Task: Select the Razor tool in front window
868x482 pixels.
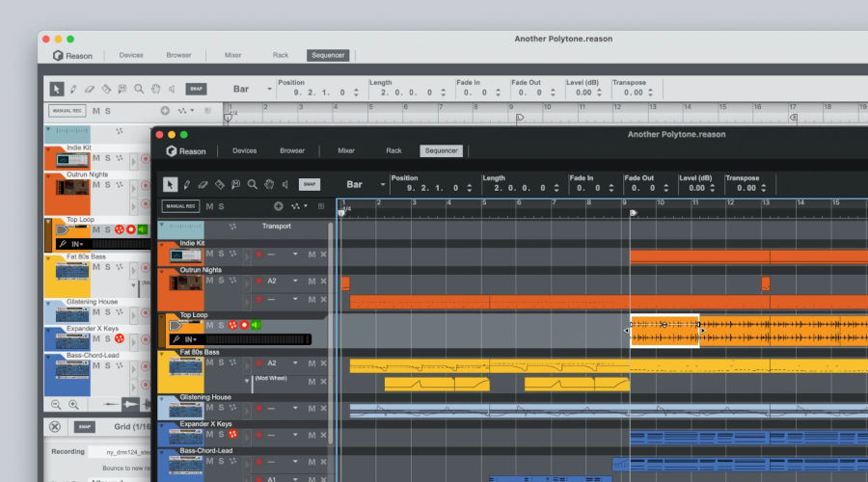Action: point(220,184)
